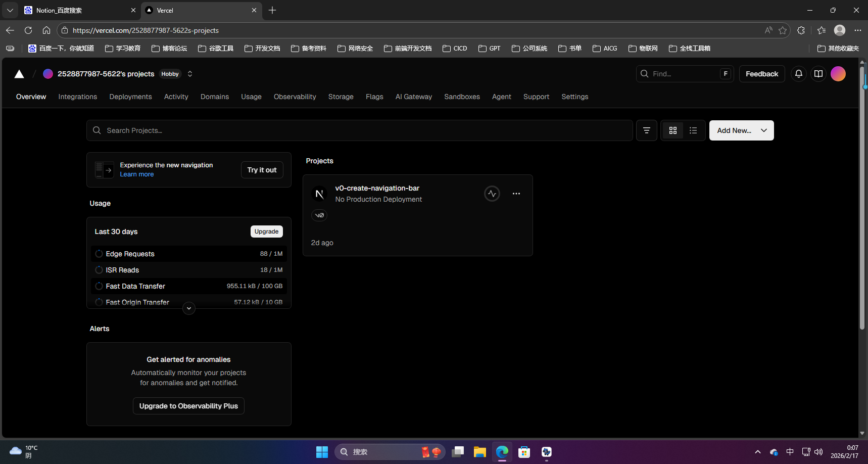Switch to the Notion browser tab
Viewport: 868px width, 464px height.
coord(80,10)
